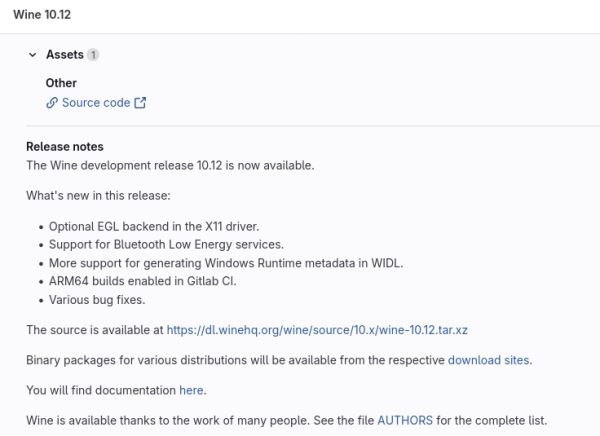600x436 pixels.
Task: Open the AUTHORS file link
Action: coord(405,421)
